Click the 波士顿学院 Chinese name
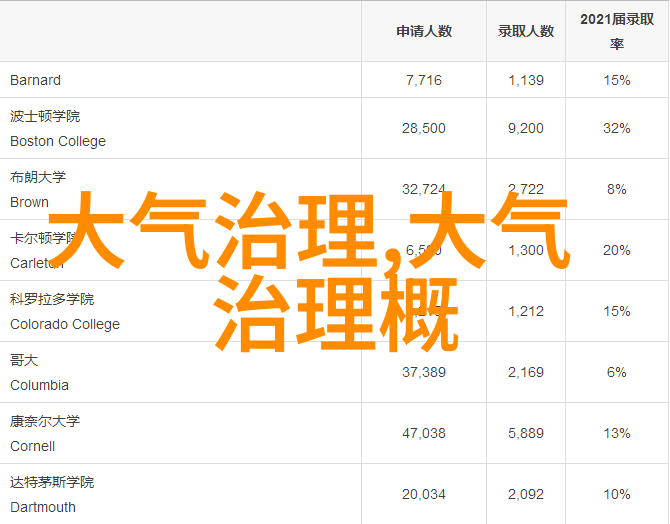The height and width of the screenshot is (524, 670). (45, 116)
